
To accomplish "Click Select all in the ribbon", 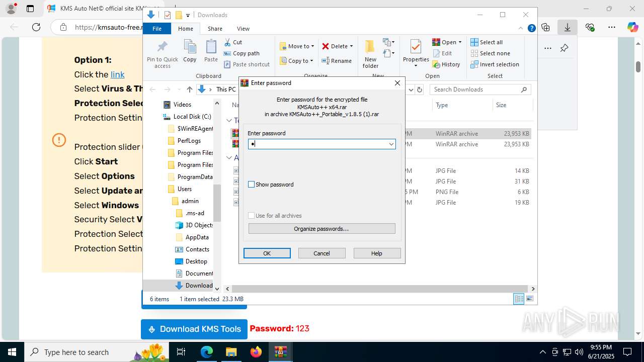I will pos(487,42).
